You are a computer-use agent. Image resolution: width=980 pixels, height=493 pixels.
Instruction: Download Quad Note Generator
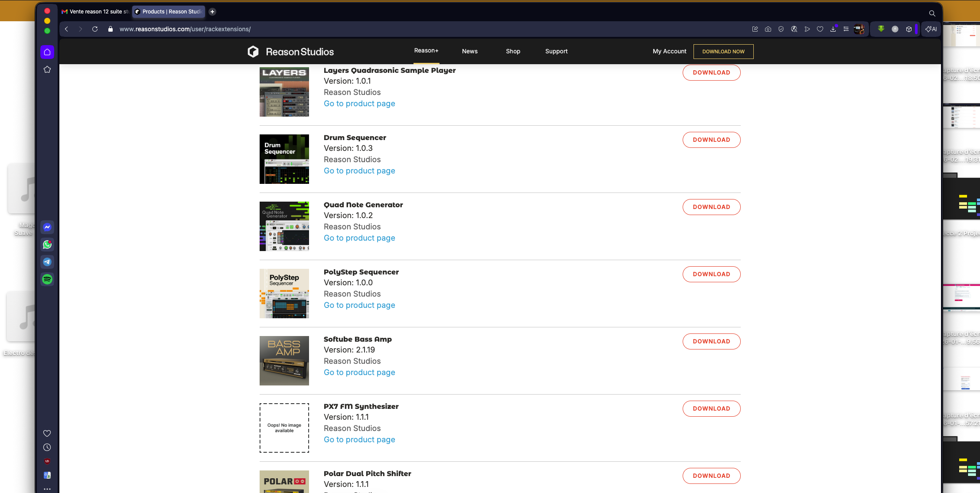(x=712, y=207)
